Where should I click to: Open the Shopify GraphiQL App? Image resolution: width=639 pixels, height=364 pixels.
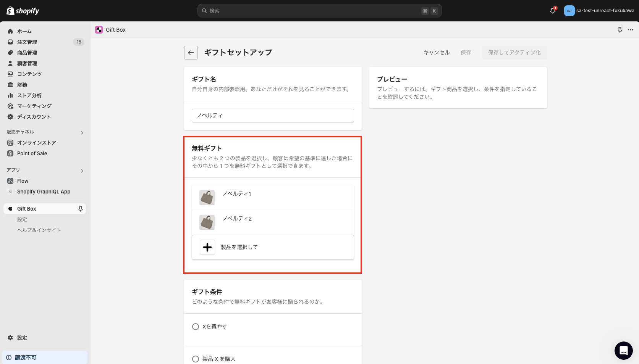tap(44, 192)
